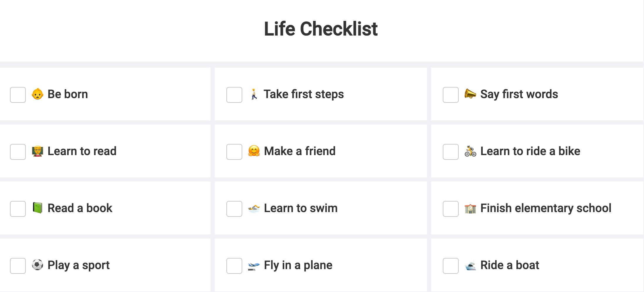This screenshot has height=292, width=644.
Task: Click the Learn to ride a bike text
Action: pyautogui.click(x=530, y=151)
